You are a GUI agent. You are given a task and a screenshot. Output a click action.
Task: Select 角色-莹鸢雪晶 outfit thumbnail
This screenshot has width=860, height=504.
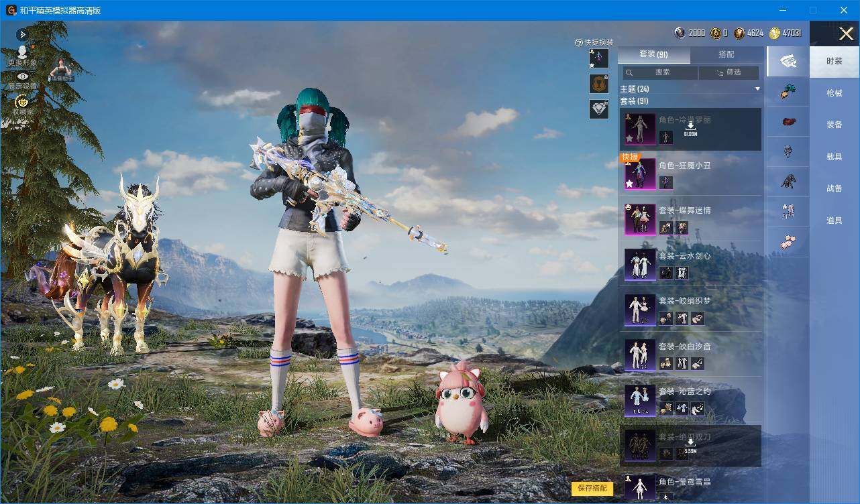[x=640, y=489]
